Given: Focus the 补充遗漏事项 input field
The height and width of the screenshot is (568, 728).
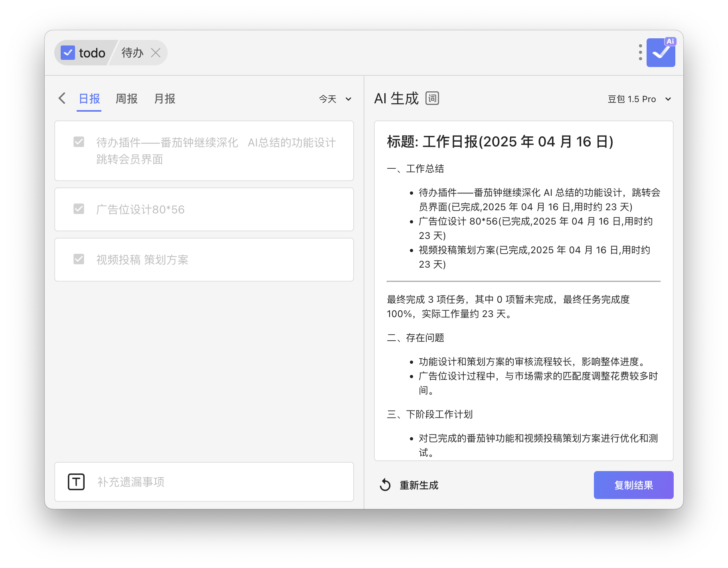Looking at the screenshot, I should (x=204, y=482).
